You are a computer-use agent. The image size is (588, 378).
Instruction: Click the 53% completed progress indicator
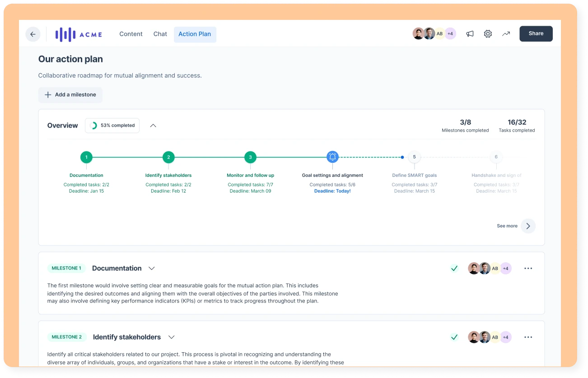pos(112,125)
